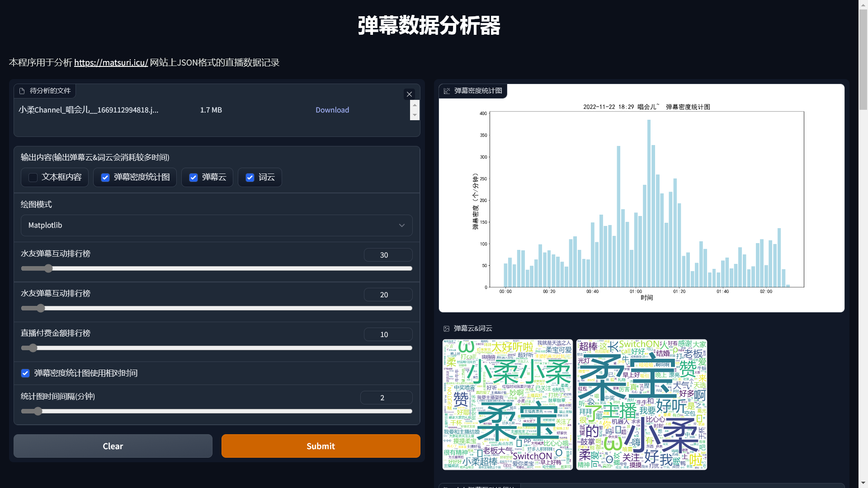Select the 弹幕密度统计图 checkmark icon
868x488 pixels.
(105, 177)
